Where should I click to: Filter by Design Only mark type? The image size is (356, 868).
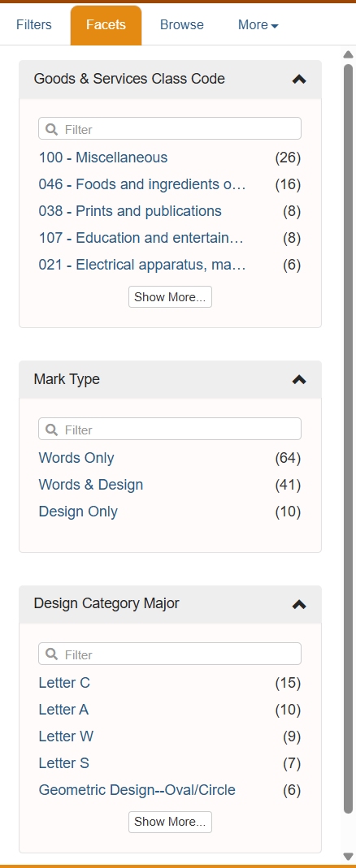[x=78, y=512]
